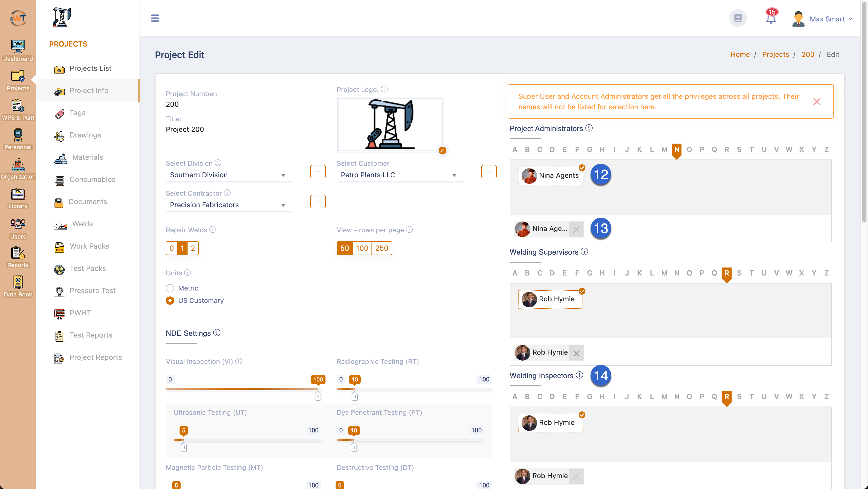This screenshot has width=868, height=489.
Task: Click the document icon in top bar
Action: point(738,18)
